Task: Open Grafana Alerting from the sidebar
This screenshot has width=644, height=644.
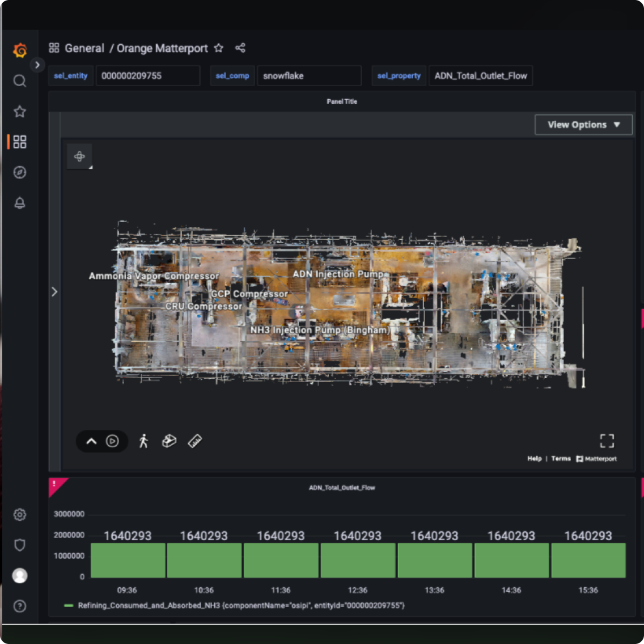Action: 19,203
